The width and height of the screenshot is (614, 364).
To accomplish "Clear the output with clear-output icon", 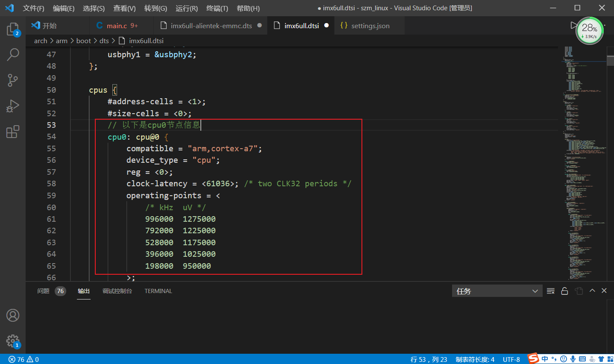I will pyautogui.click(x=551, y=291).
